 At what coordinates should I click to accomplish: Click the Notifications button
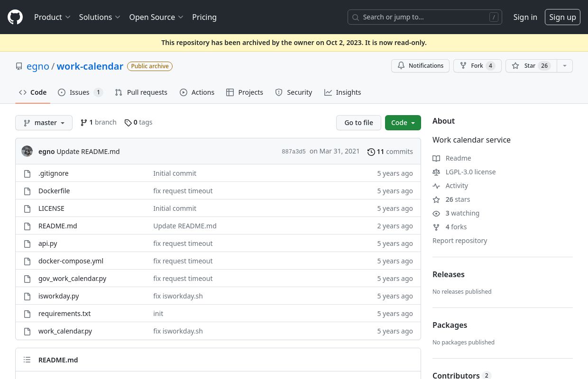coord(420,66)
